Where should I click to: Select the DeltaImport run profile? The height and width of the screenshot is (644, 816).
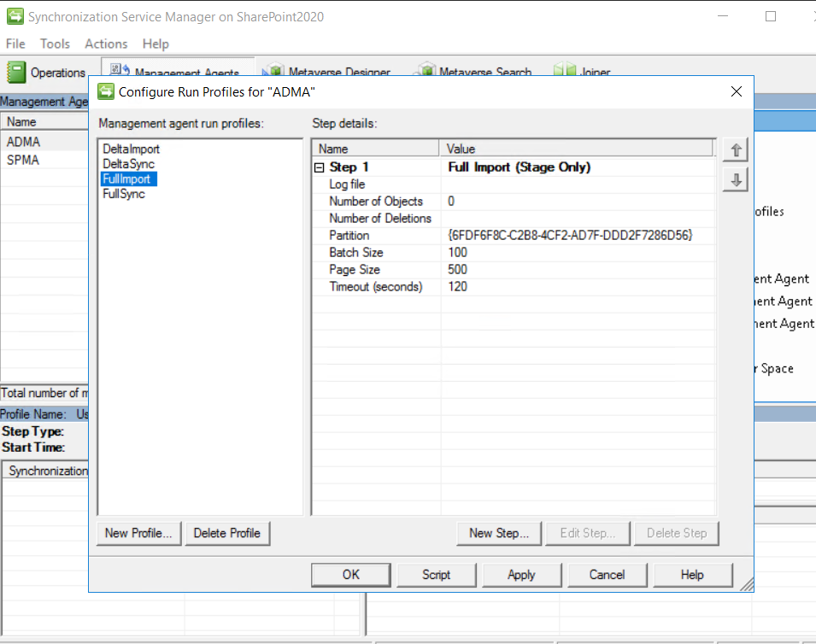coord(131,149)
